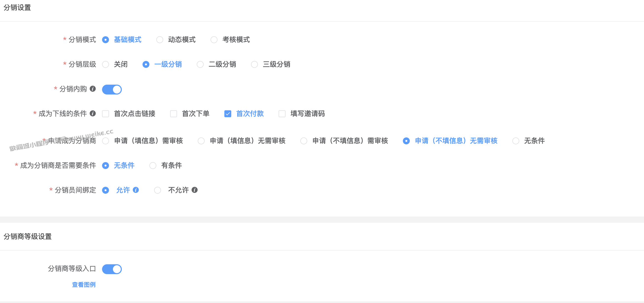
Task: Select 无条件 in 申请成为分销商 row
Action: click(x=516, y=141)
